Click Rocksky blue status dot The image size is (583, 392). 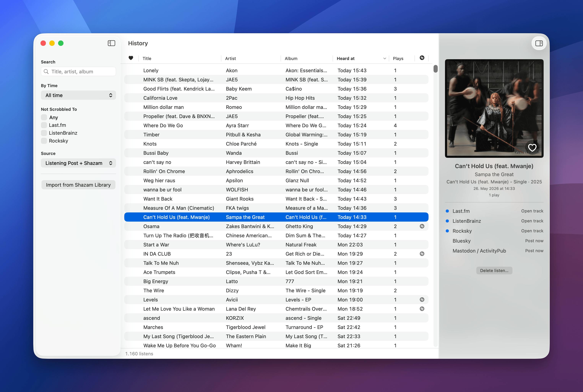tap(447, 231)
